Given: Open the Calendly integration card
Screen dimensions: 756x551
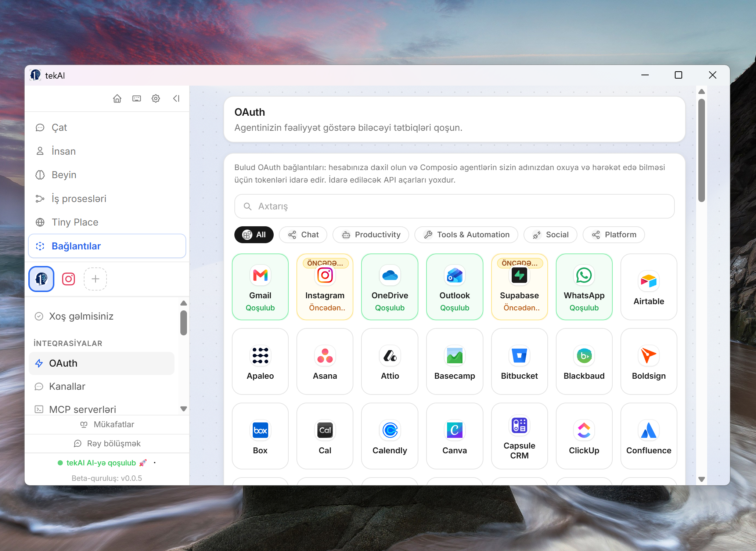Looking at the screenshot, I should coord(390,436).
